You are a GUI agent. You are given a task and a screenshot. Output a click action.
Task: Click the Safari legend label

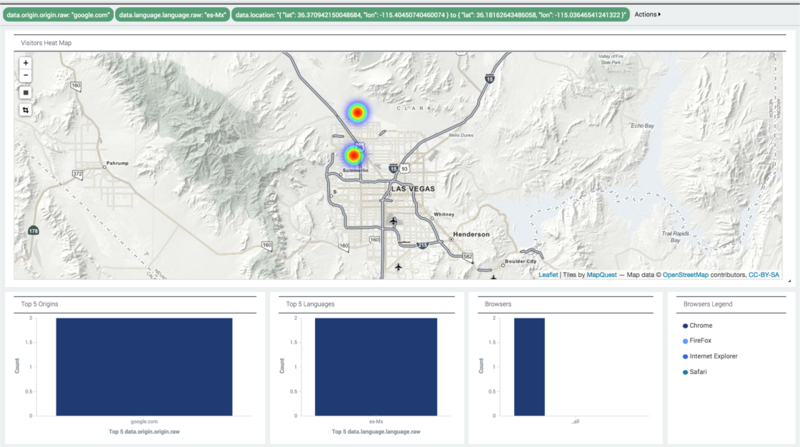[698, 372]
